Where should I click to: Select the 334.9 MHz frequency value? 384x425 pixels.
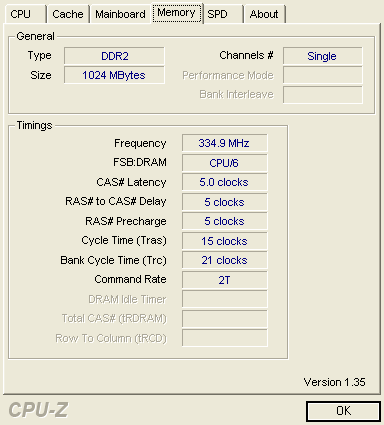pyautogui.click(x=225, y=143)
